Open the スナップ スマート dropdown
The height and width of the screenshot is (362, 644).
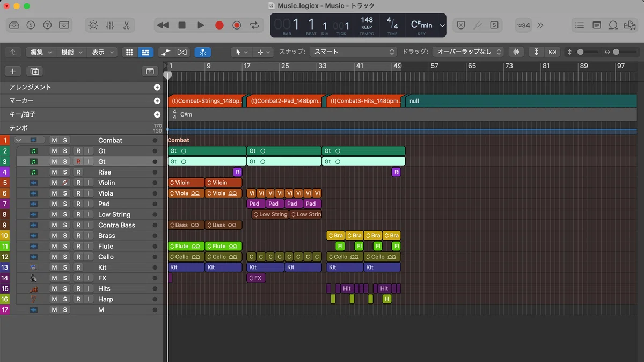pyautogui.click(x=353, y=52)
